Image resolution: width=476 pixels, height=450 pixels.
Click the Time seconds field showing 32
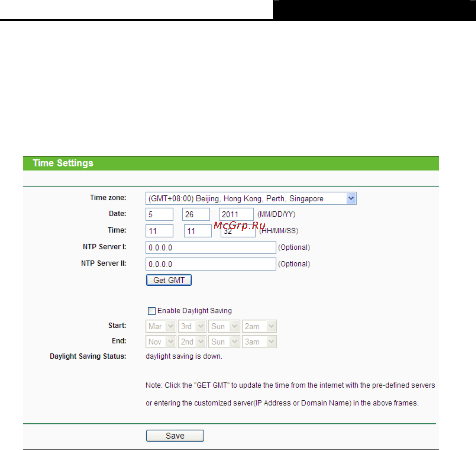238,231
